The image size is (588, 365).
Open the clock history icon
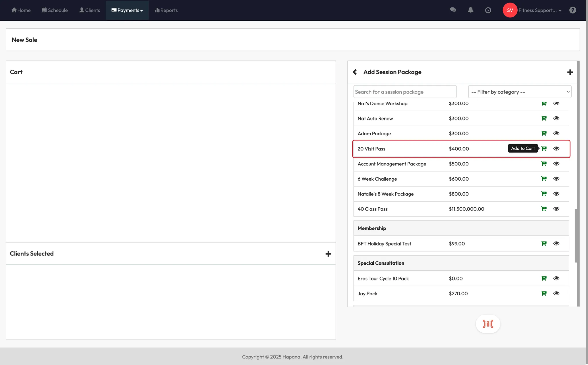point(488,10)
